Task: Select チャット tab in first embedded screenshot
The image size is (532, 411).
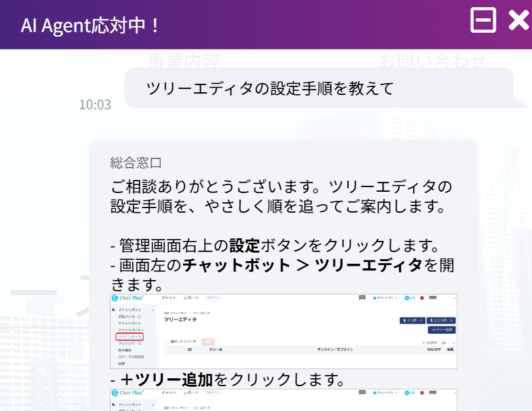Action: tap(169, 298)
